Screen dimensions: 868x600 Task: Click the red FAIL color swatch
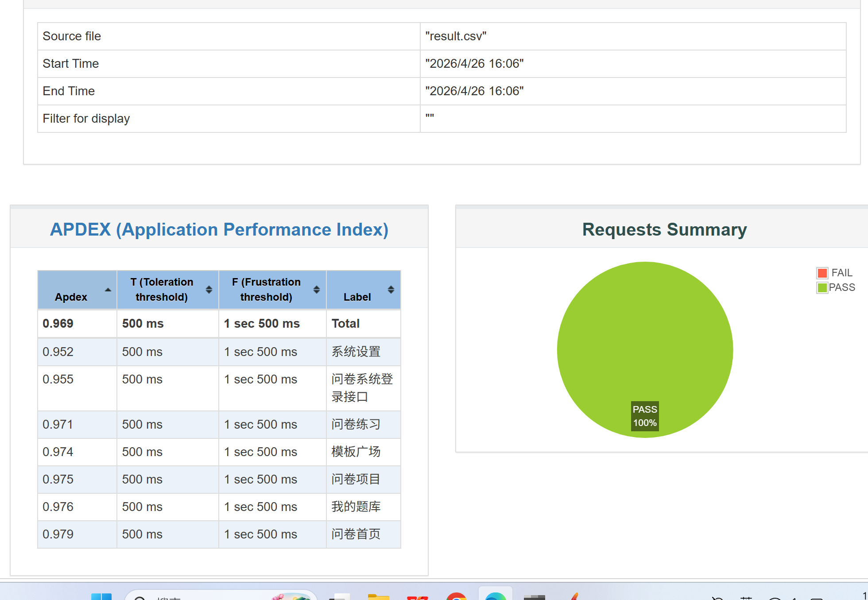(822, 273)
